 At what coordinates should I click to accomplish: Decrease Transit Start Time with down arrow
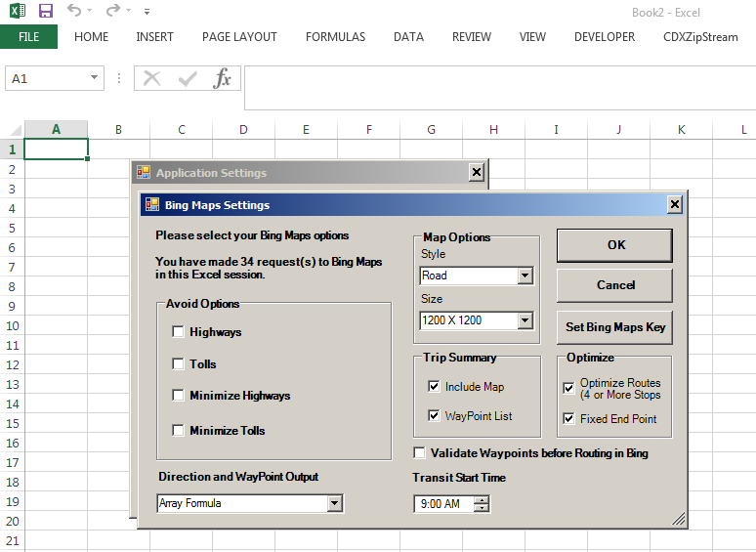pyautogui.click(x=482, y=508)
